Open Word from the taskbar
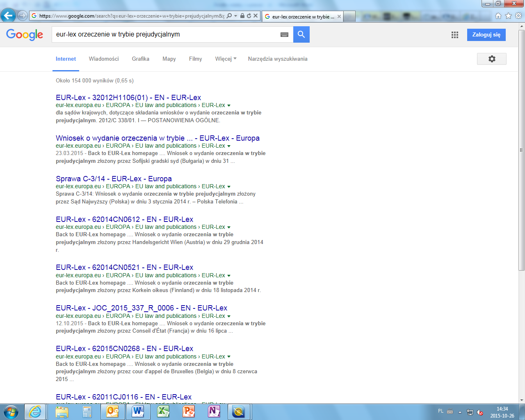 click(x=138, y=412)
